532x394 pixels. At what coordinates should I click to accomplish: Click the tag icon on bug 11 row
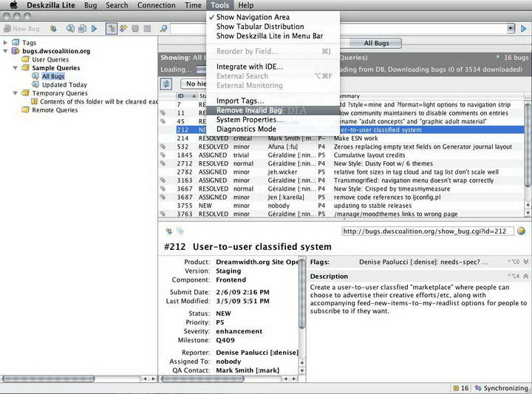(163, 112)
